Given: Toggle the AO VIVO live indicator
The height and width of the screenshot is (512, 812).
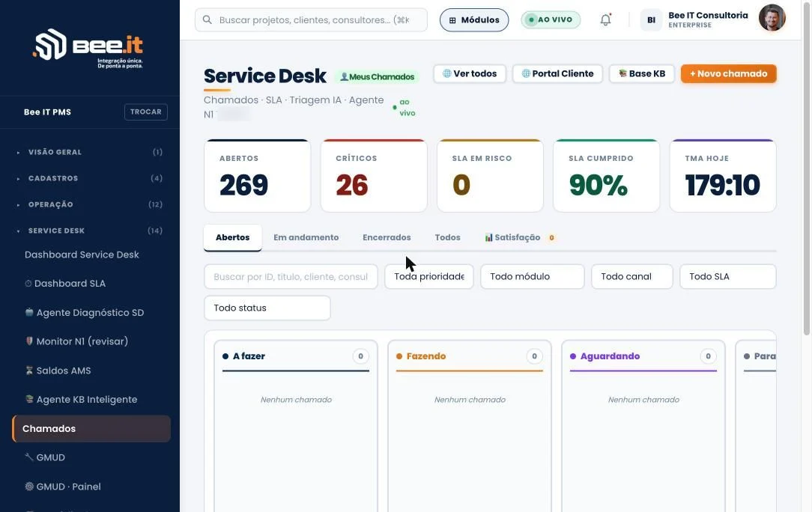Looking at the screenshot, I should [551, 19].
